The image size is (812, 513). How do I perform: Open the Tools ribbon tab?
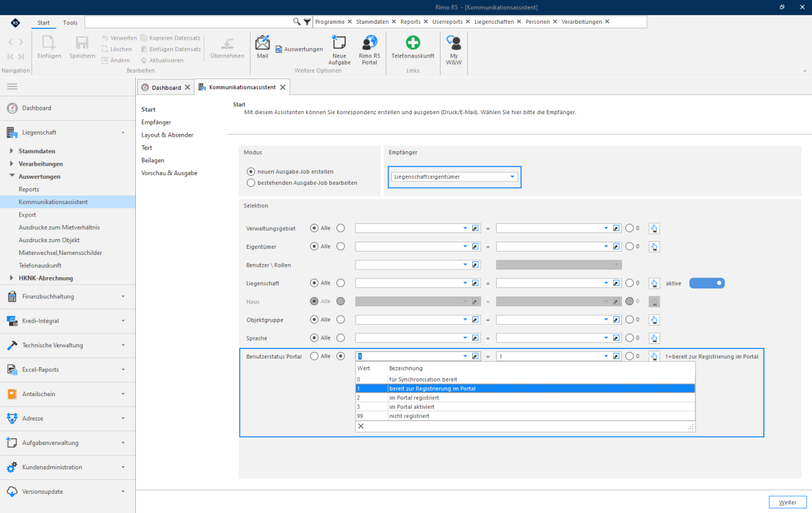(x=70, y=22)
